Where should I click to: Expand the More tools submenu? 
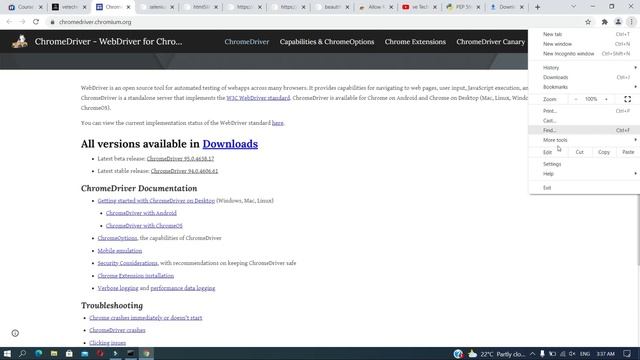tap(584, 140)
